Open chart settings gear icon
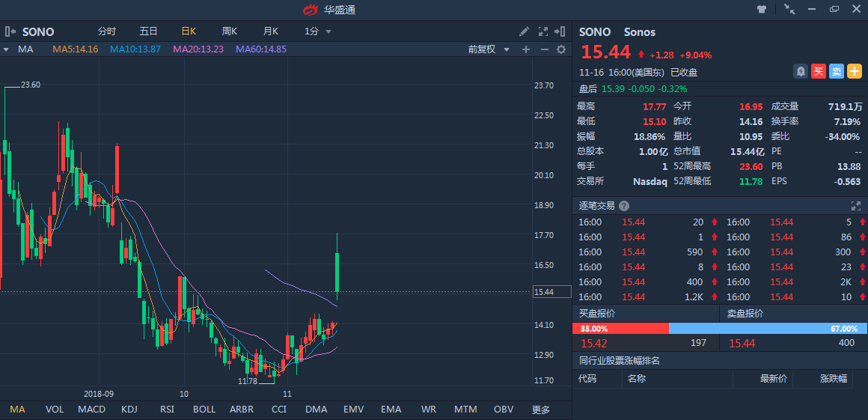Screen dimensions: 868x420 [561, 49]
